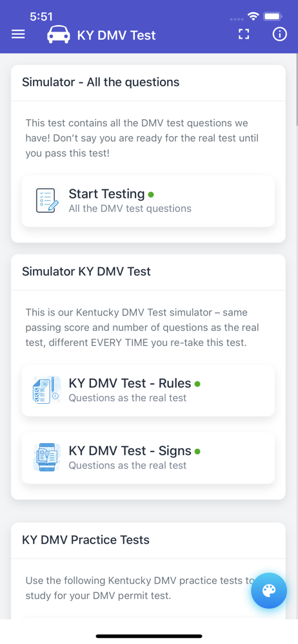Viewport: 298px width, 644px height.
Task: Tap the Signs test phone icon
Action: [x=46, y=457]
